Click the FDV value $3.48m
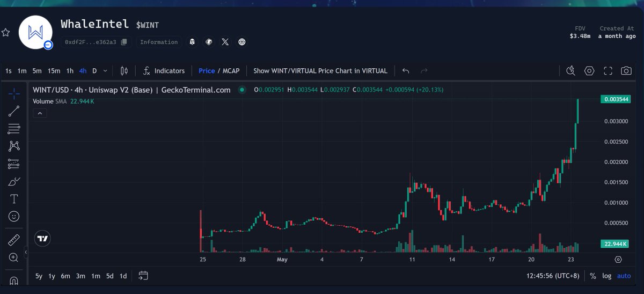644x294 pixels. 580,37
